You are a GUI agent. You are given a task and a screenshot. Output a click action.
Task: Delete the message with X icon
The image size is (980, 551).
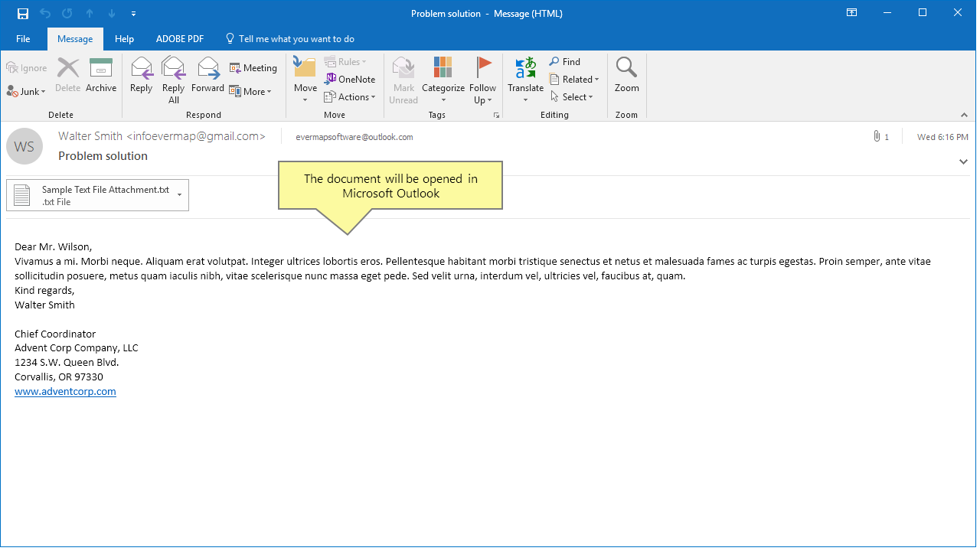pyautogui.click(x=68, y=75)
